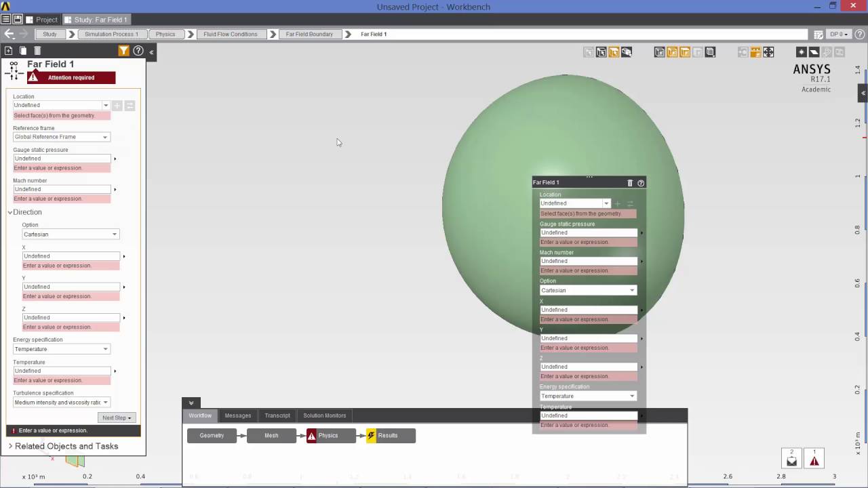
Task: Click the dark sun-shaped icon in the viewport toolbar
Action: tap(801, 52)
